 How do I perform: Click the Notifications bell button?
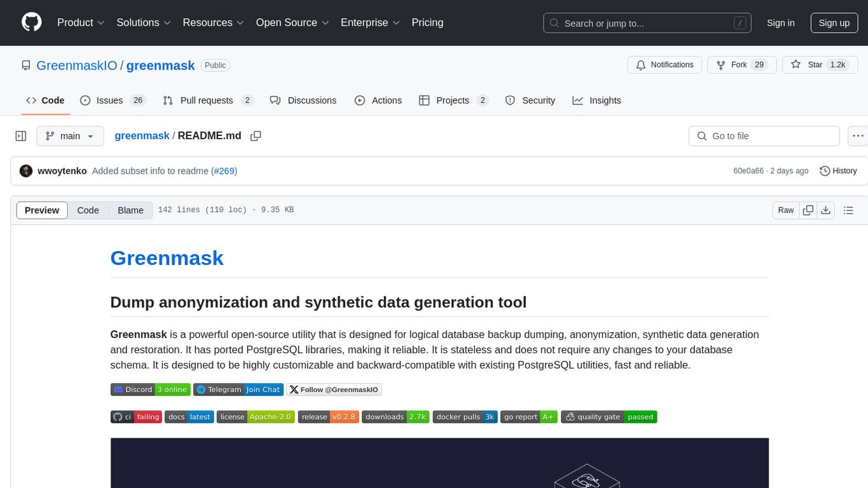click(665, 65)
